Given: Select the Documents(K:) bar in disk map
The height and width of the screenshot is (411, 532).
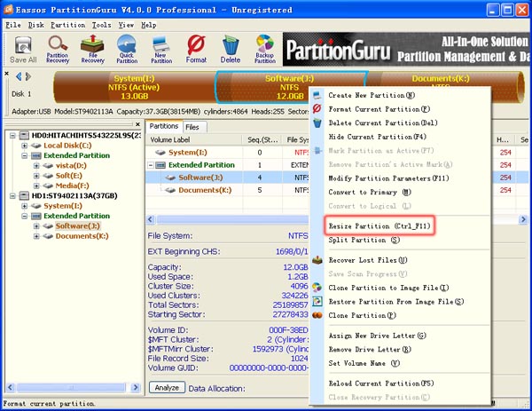Looking at the screenshot, I should tap(441, 79).
